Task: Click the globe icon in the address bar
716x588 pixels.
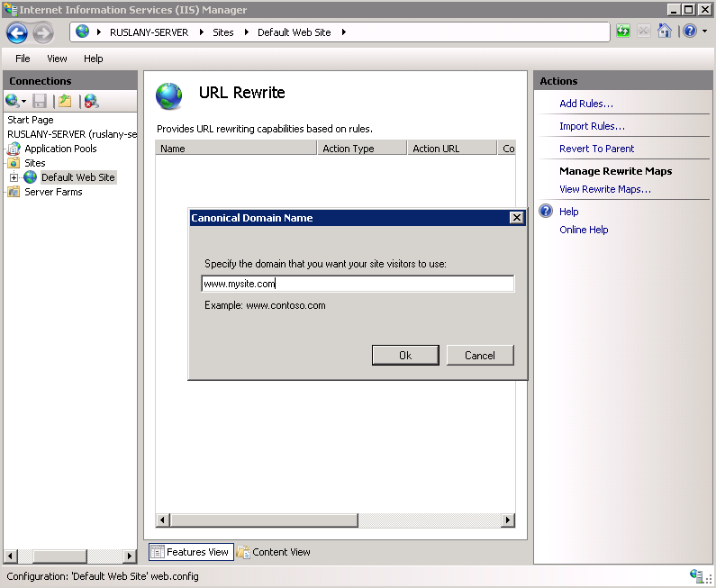Action: point(83,32)
